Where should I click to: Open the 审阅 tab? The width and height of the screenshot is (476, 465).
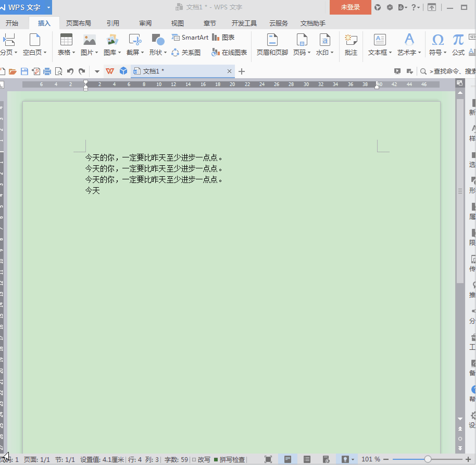[145, 23]
